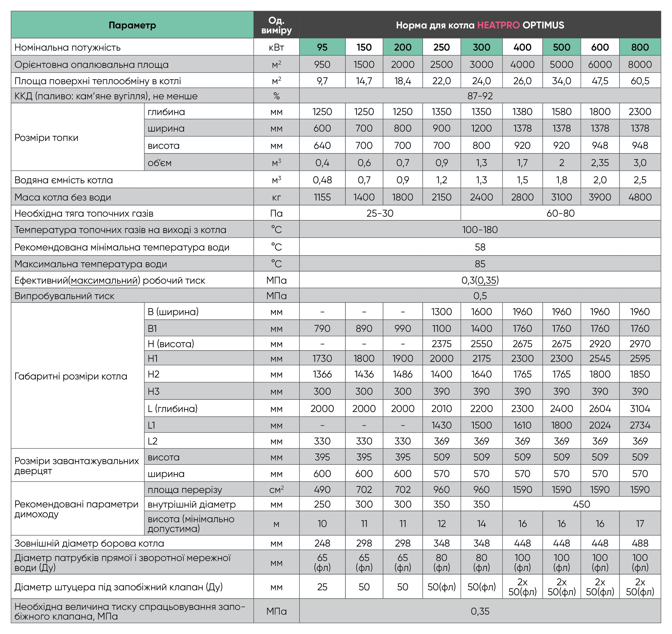This screenshot has height=634, width=672.
Task: Click the "см²" unit cell
Action: 276,489
